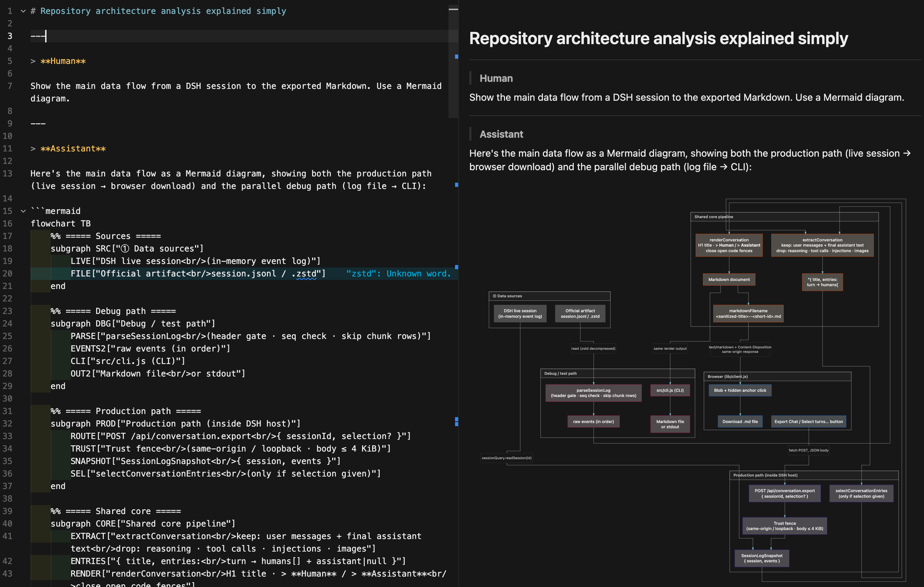Viewport: 924px width, 587px height.
Task: Click the ENTRIES definition on editor line 42
Action: click(238, 561)
